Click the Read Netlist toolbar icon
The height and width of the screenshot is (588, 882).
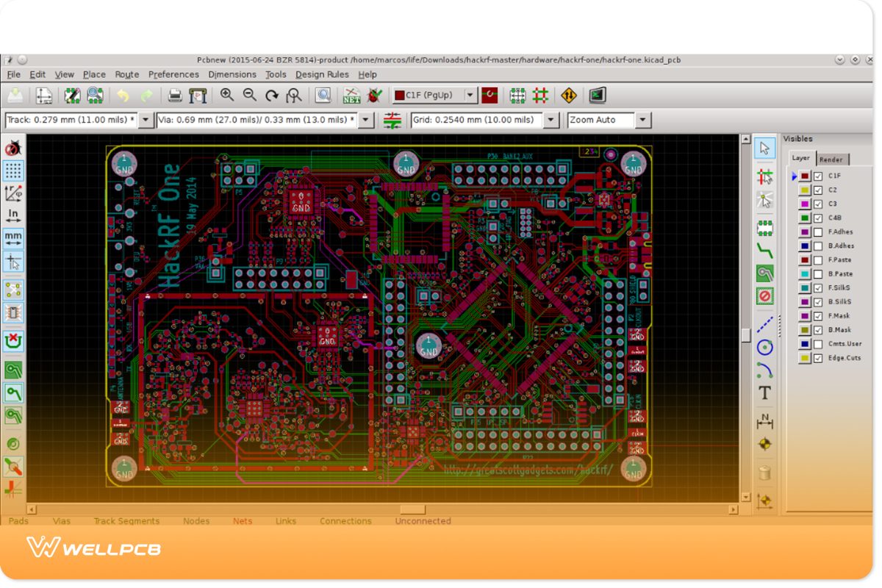(x=351, y=95)
